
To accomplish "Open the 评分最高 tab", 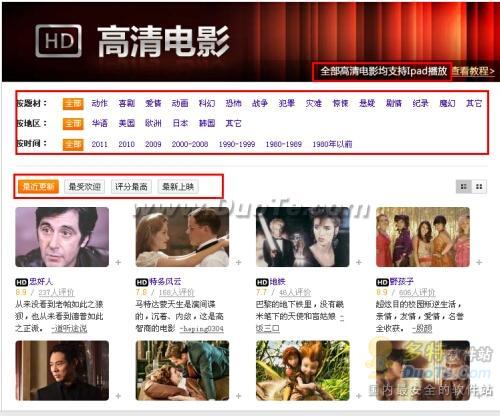I will [131, 187].
